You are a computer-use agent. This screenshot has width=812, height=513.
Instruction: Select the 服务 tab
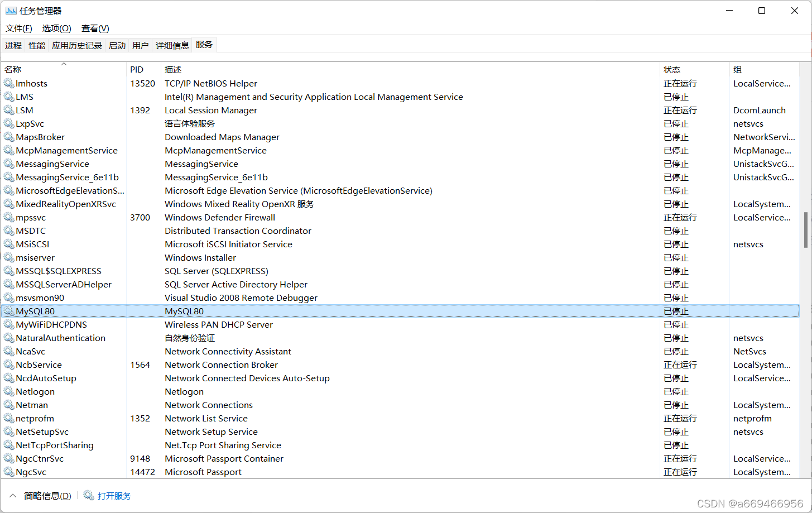[x=204, y=45]
